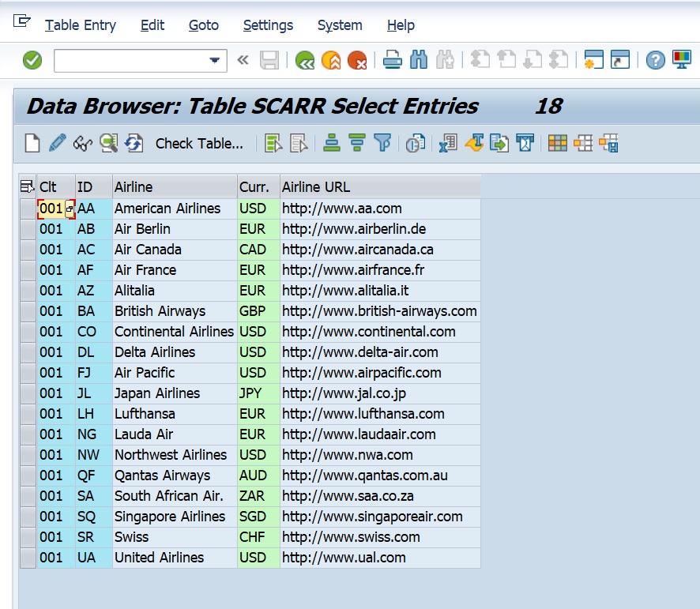Click the Previous Page icon

click(x=506, y=60)
